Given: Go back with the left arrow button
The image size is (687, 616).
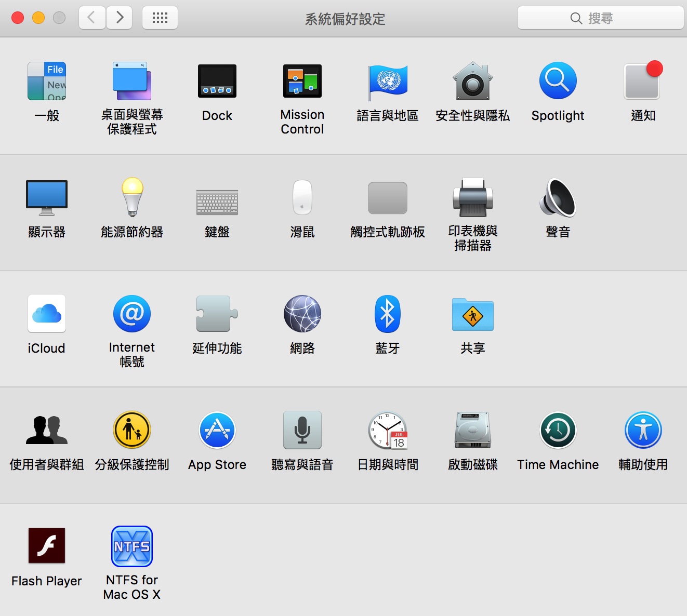Looking at the screenshot, I should (92, 18).
